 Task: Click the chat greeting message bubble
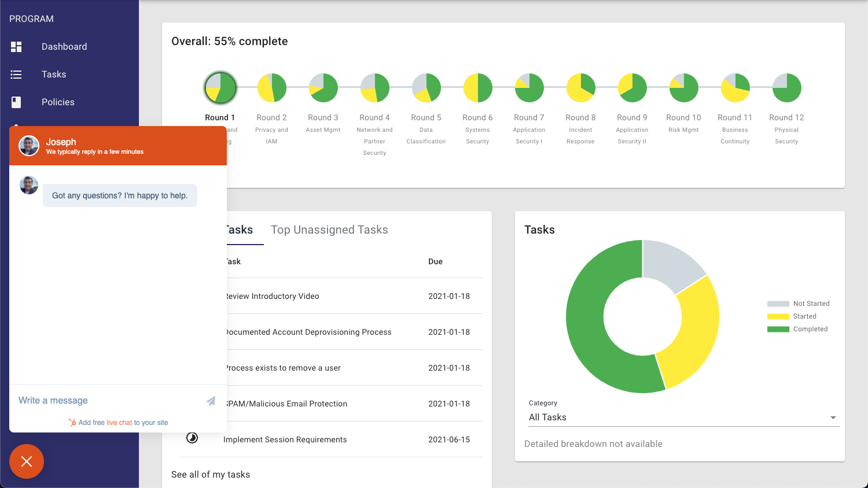pyautogui.click(x=120, y=195)
